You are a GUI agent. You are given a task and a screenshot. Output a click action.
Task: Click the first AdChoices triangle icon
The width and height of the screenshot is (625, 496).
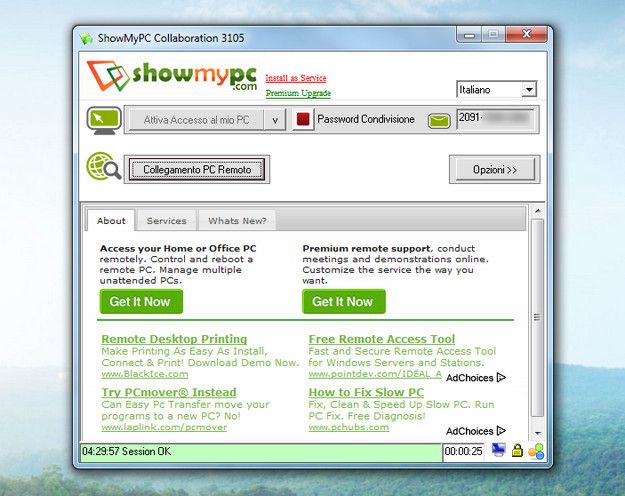point(501,377)
